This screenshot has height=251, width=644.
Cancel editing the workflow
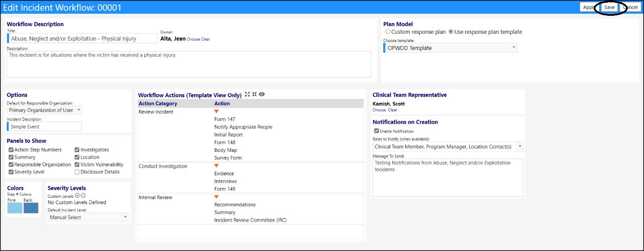click(630, 7)
